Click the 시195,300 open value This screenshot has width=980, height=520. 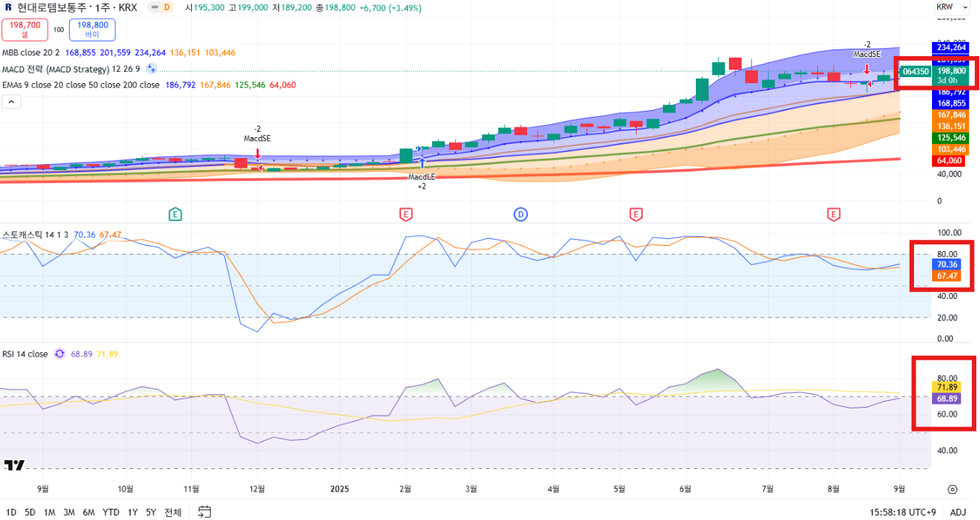(x=205, y=7)
